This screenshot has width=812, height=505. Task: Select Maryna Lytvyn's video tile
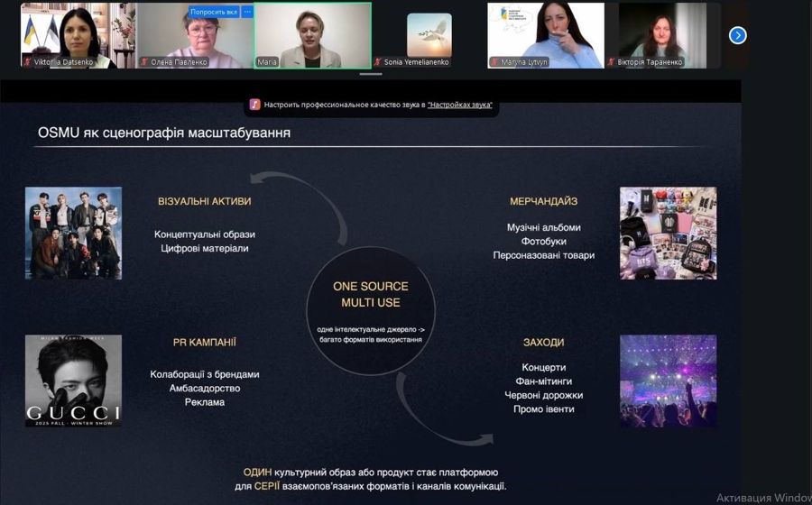coord(546,34)
